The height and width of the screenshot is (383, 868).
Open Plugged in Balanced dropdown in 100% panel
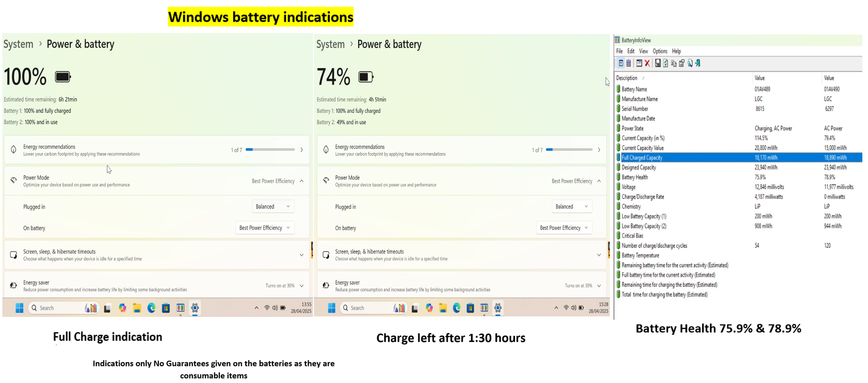point(273,206)
